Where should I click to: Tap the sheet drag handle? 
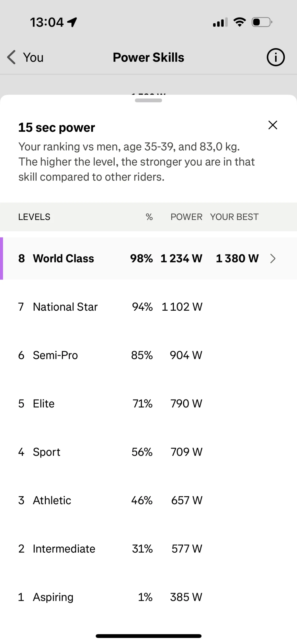coord(148,100)
